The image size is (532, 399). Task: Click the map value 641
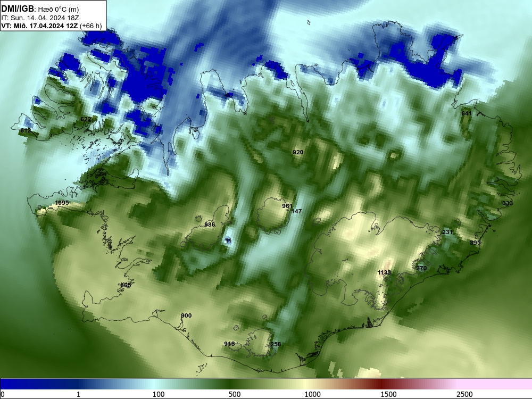(x=467, y=113)
